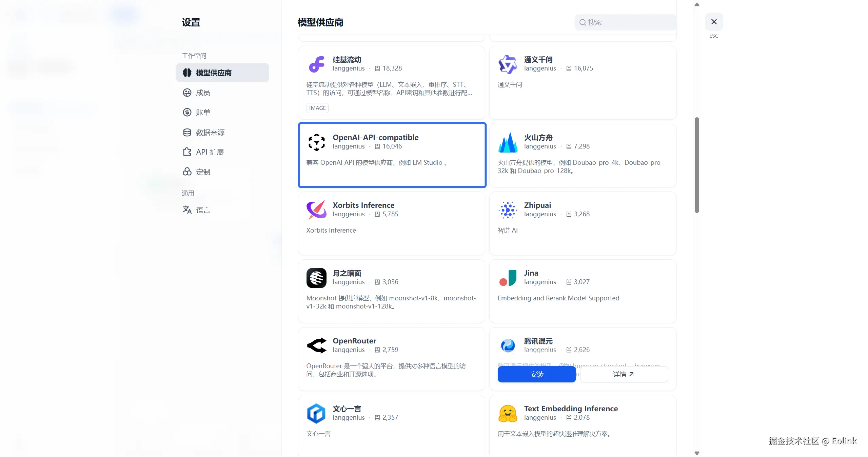Click the 火山方舟 mountain logo icon

[x=508, y=142]
